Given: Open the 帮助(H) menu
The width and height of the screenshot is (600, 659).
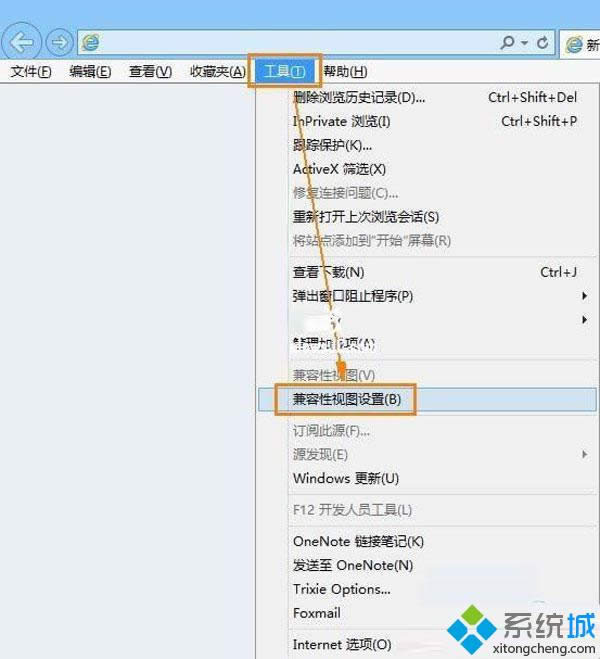Looking at the screenshot, I should click(x=345, y=71).
